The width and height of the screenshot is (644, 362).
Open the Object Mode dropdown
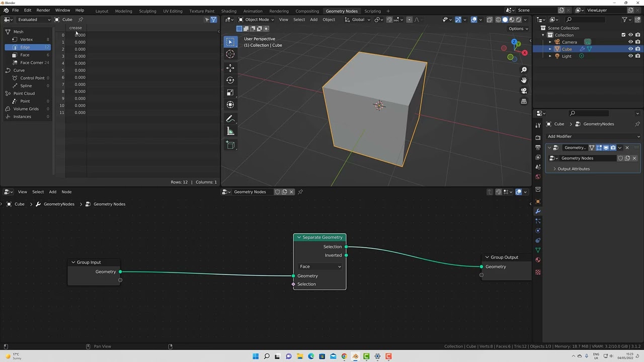(257, 20)
